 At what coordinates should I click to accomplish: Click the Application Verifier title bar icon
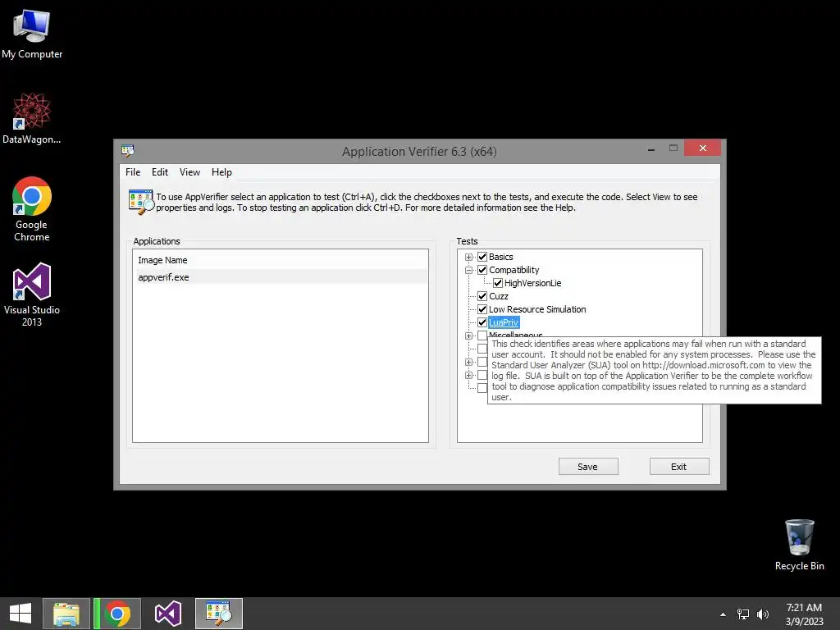(127, 151)
